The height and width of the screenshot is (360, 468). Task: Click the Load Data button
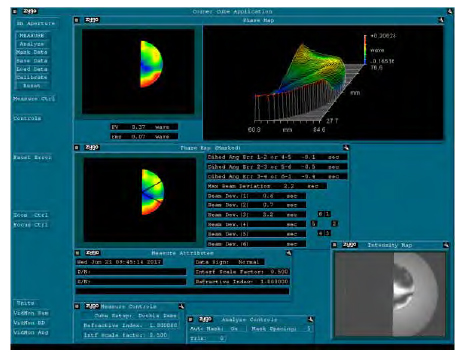coord(32,69)
